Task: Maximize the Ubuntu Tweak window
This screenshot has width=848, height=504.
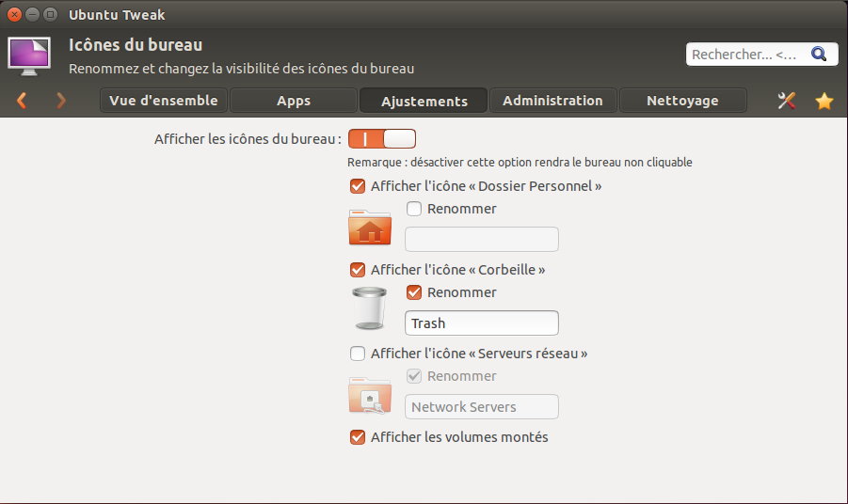Action: [x=50, y=15]
